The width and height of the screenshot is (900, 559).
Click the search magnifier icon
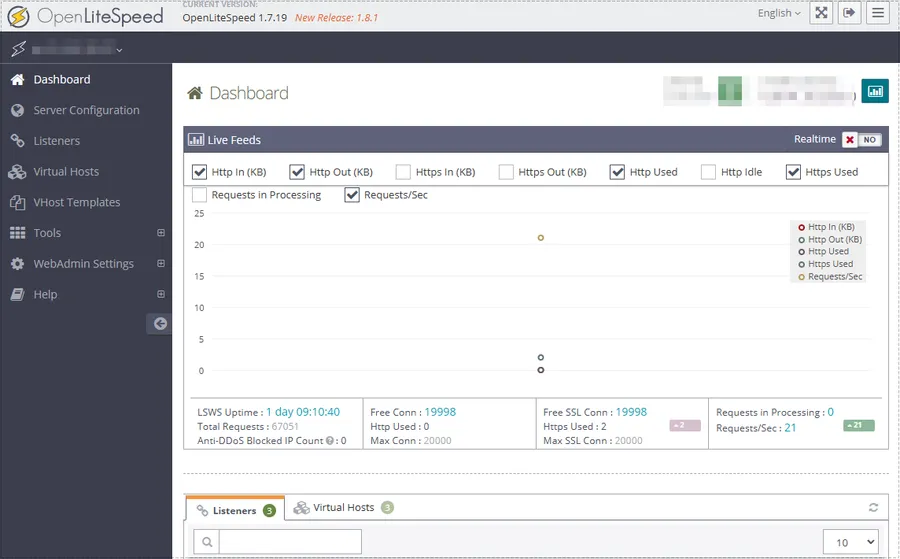pyautogui.click(x=207, y=542)
